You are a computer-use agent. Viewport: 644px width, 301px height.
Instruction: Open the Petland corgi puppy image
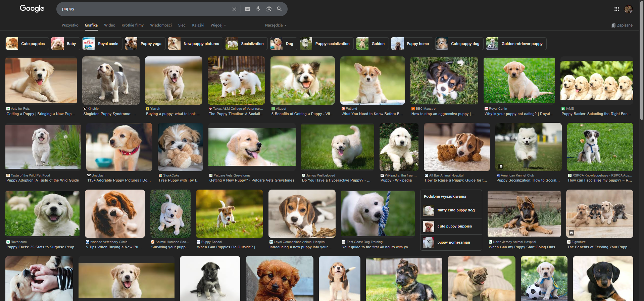[x=373, y=81]
